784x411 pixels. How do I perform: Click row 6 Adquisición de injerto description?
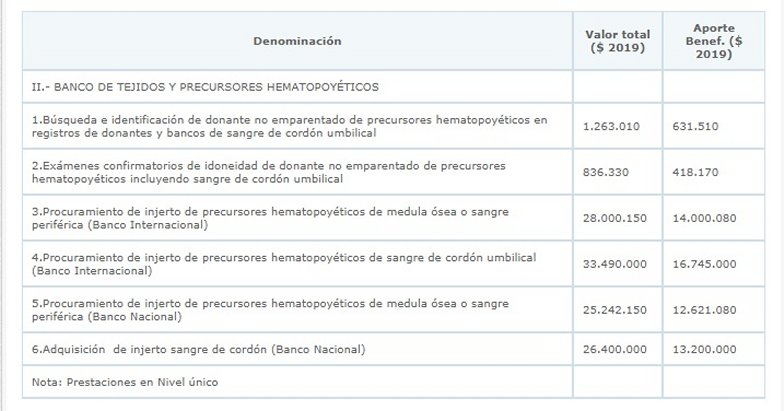(197, 349)
